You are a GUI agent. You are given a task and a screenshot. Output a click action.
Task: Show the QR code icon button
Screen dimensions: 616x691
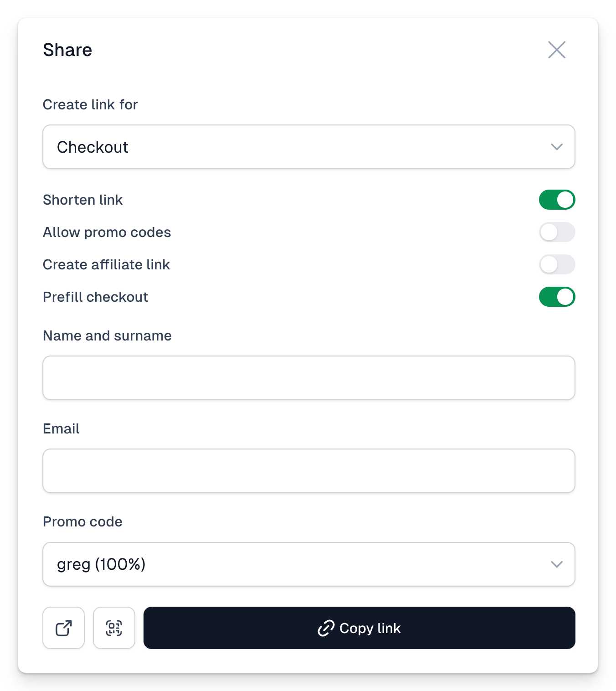[114, 628]
